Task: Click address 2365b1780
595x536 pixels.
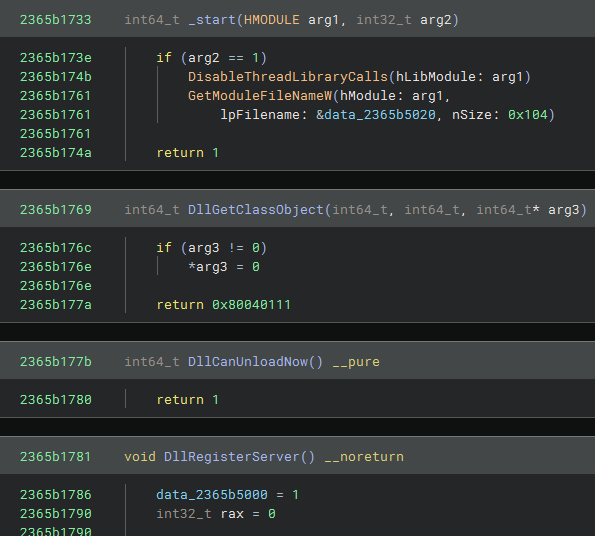Action: 55,400
